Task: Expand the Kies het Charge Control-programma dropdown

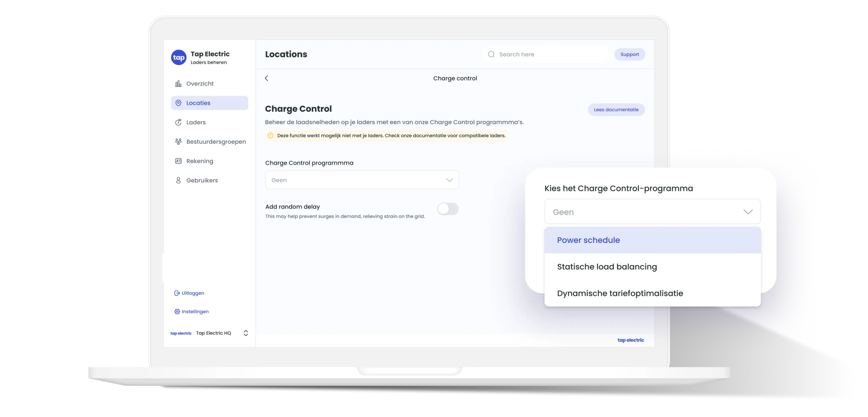Action: (652, 212)
